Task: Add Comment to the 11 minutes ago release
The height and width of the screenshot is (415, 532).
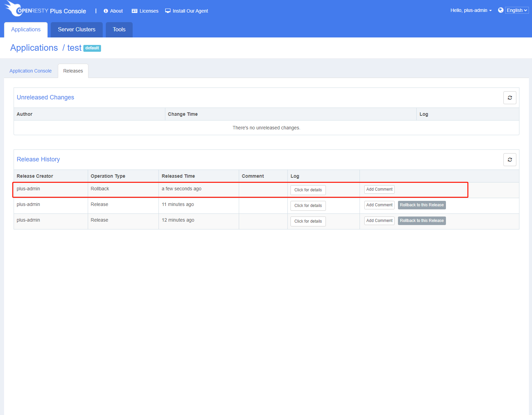Action: 379,205
